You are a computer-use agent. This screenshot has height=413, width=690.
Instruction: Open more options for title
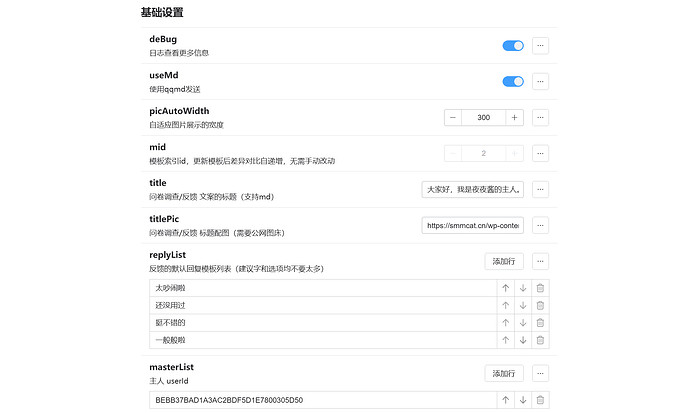[540, 190]
